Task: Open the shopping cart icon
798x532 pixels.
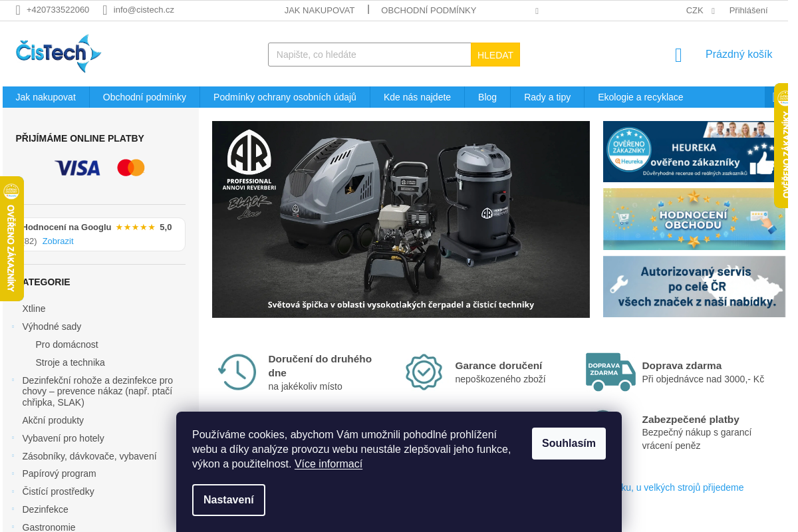Action: click(x=678, y=55)
